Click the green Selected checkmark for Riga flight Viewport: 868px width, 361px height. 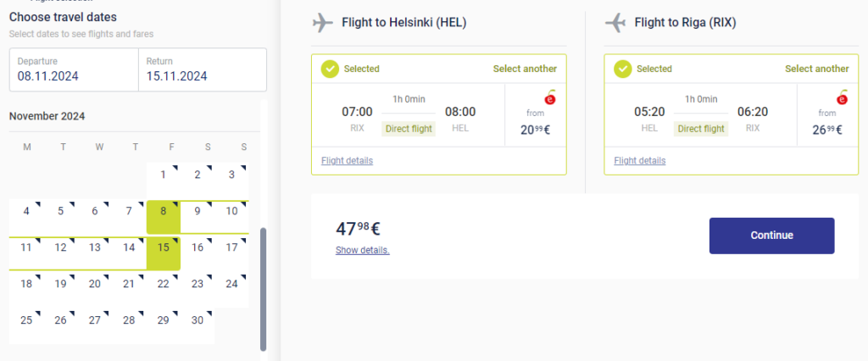(x=622, y=69)
